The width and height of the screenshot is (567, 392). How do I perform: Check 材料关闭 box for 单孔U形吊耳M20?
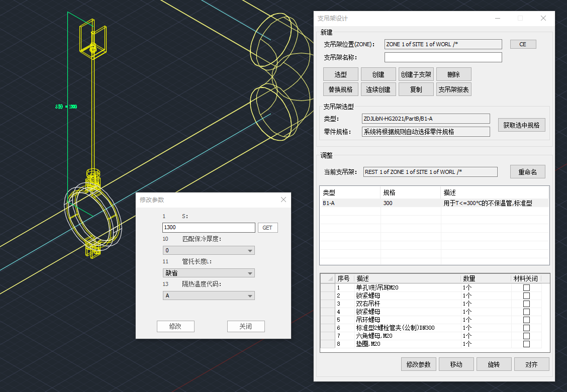pos(526,288)
